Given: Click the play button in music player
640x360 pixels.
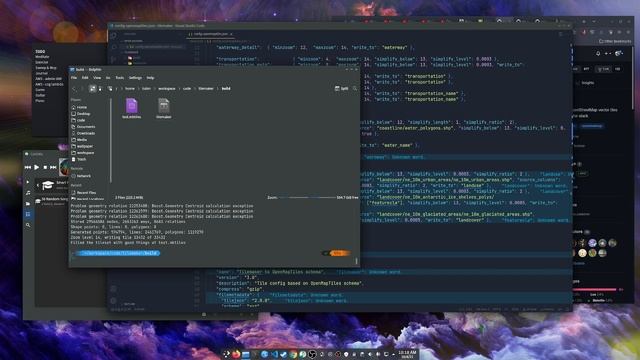Looking at the screenshot, I should point(37,167).
